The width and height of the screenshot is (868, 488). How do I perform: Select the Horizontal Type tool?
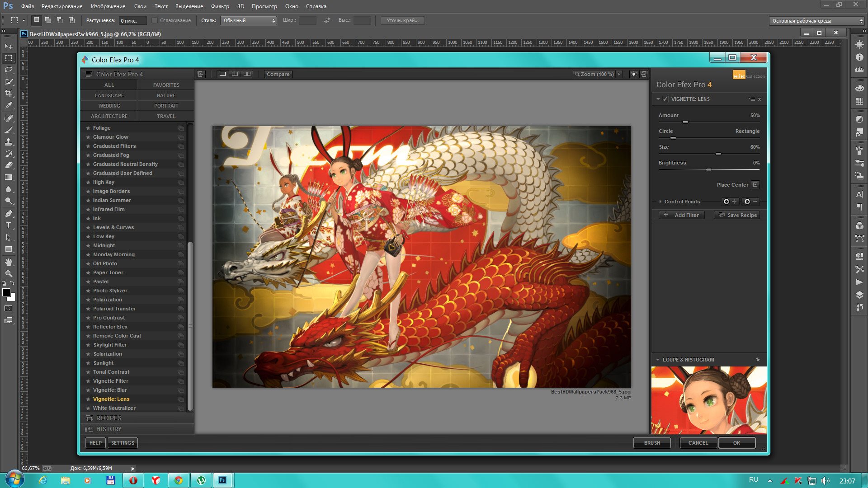click(9, 225)
